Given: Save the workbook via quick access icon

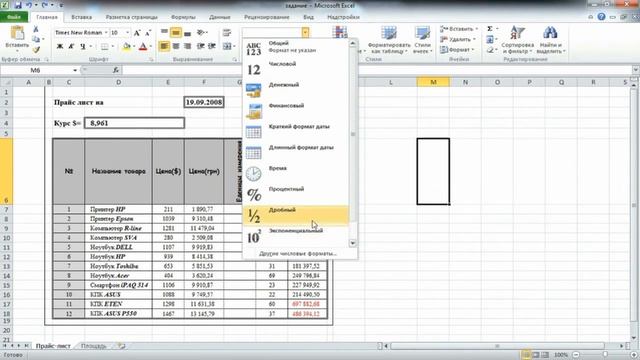Looking at the screenshot, I should click(x=18, y=5).
